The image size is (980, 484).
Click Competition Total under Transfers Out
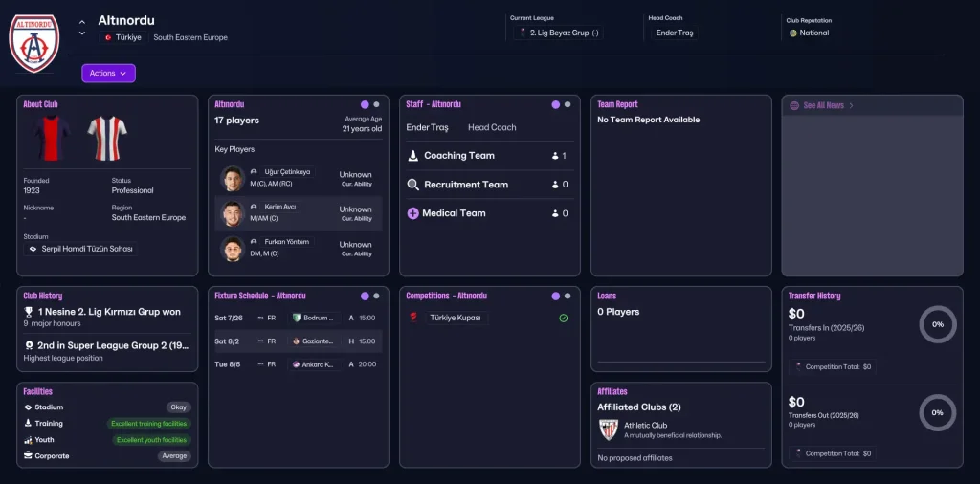pyautogui.click(x=833, y=454)
